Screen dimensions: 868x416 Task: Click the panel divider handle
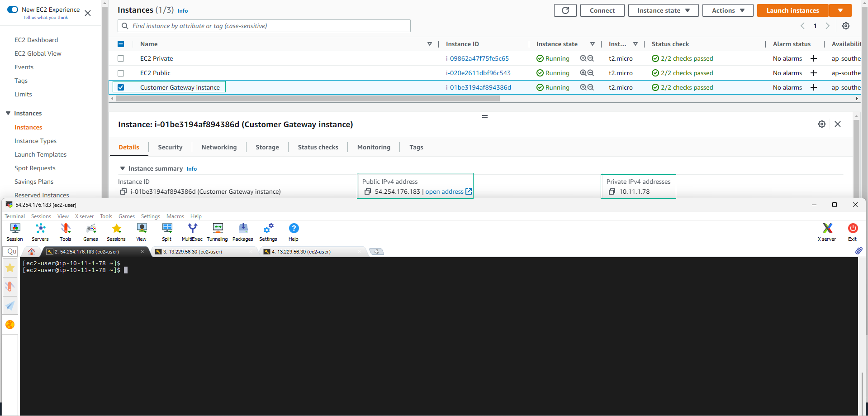point(484,116)
